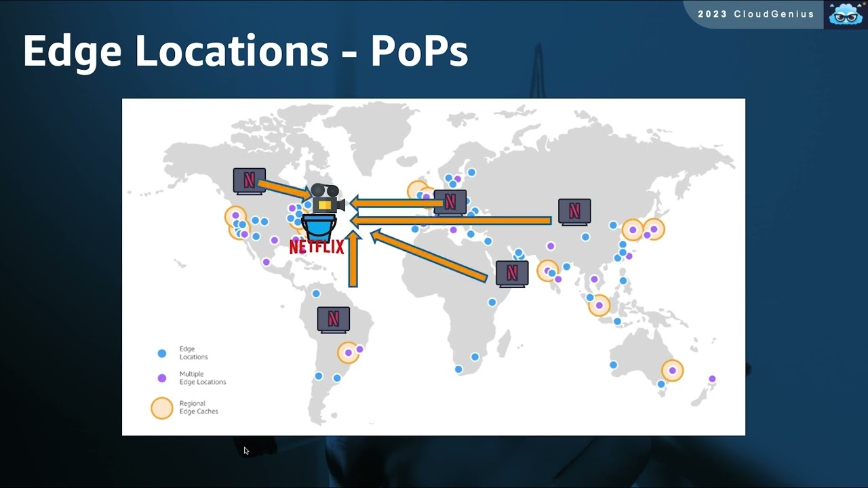Screen dimensions: 868x488
Task: Click the 'Edge Locations' legend label
Action: pyautogui.click(x=193, y=352)
